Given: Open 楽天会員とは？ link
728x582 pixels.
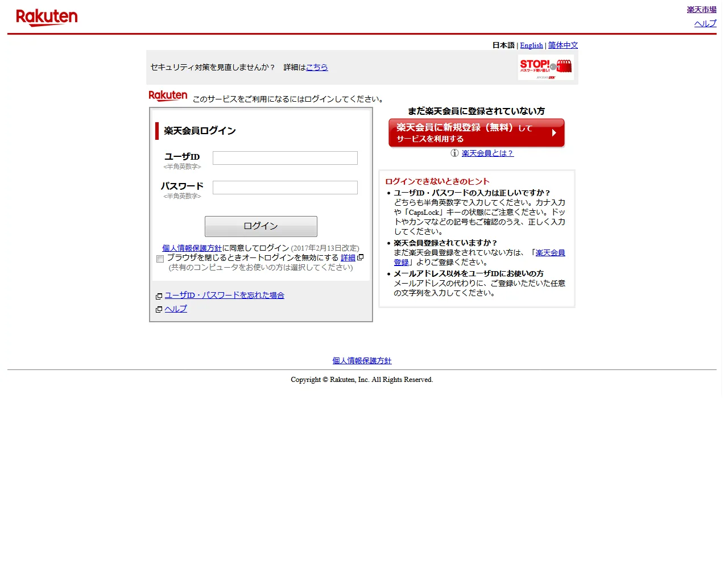Looking at the screenshot, I should pos(487,153).
